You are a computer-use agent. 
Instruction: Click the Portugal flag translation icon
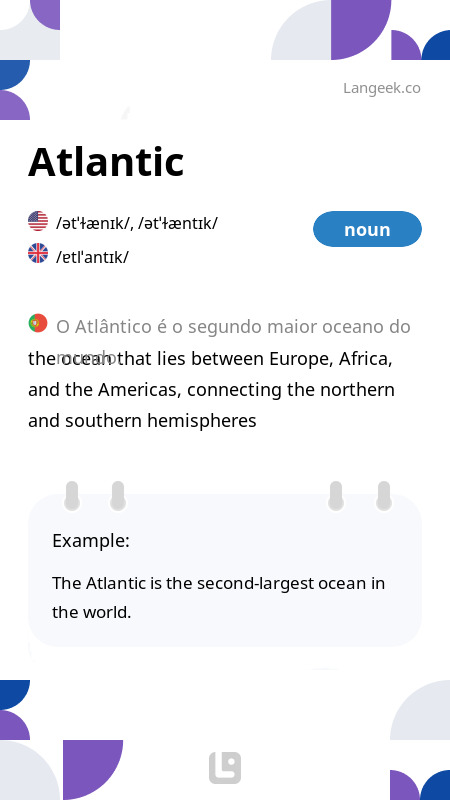point(38,323)
